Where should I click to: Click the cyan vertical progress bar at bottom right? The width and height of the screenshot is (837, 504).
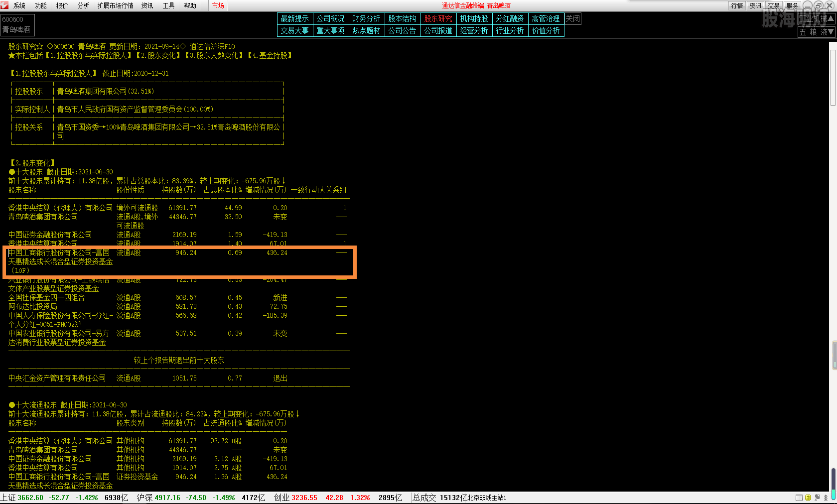coord(834,484)
